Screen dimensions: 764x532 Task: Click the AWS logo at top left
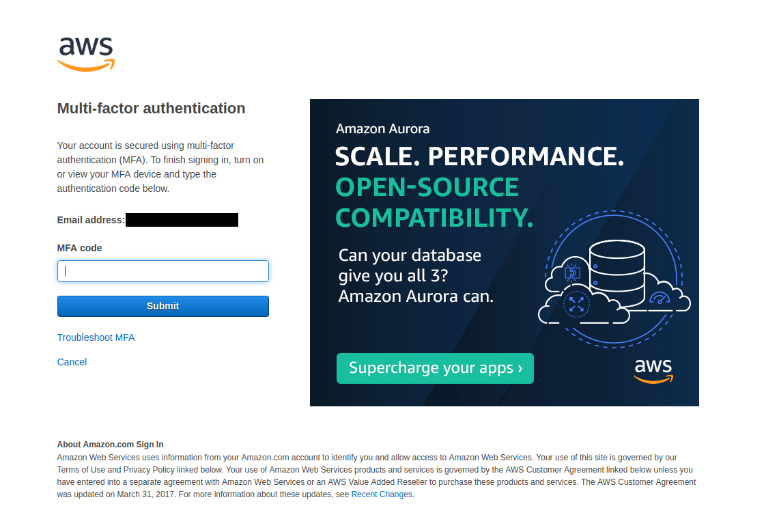86,53
